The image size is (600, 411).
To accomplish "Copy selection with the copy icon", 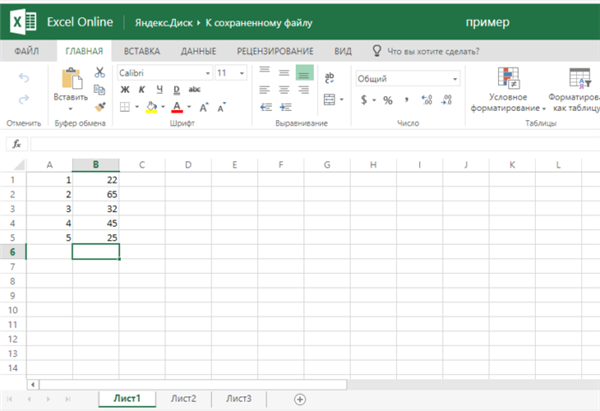I will click(x=99, y=90).
